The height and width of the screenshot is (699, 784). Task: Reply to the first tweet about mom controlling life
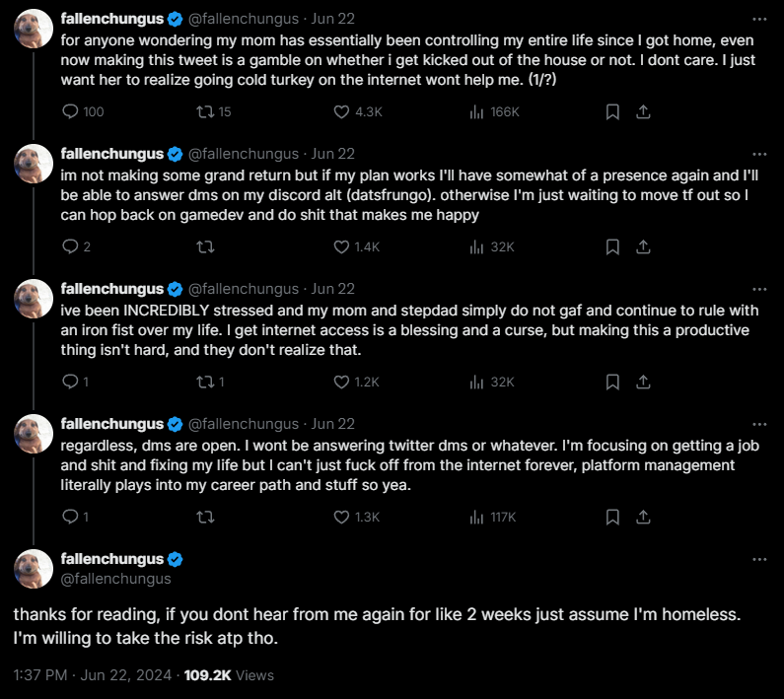tap(69, 112)
